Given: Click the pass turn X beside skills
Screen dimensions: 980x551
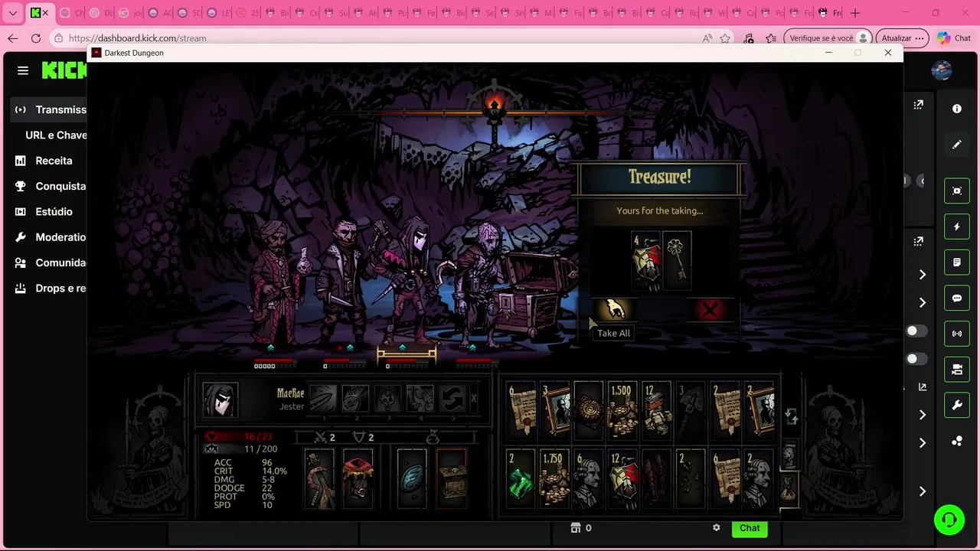Looking at the screenshot, I should point(474,399).
